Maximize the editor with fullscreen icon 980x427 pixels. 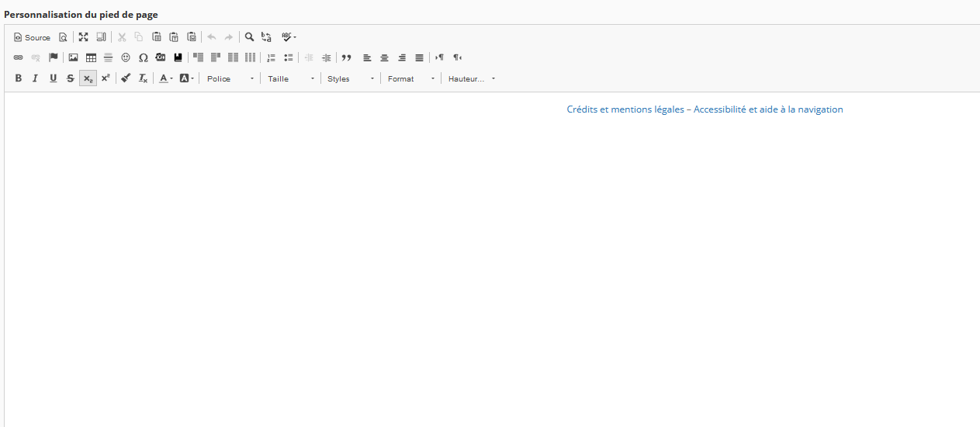pyautogui.click(x=83, y=36)
